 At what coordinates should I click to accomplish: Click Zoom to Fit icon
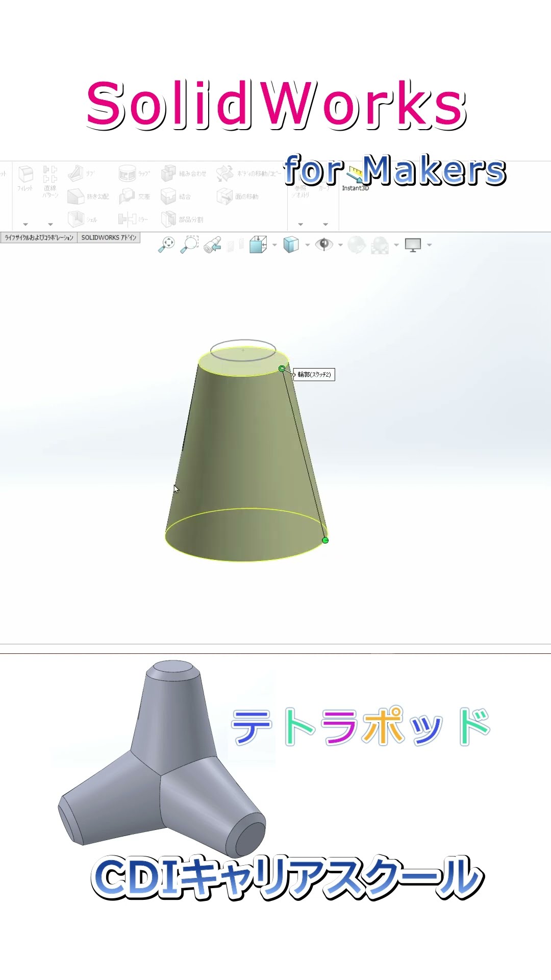[x=166, y=245]
